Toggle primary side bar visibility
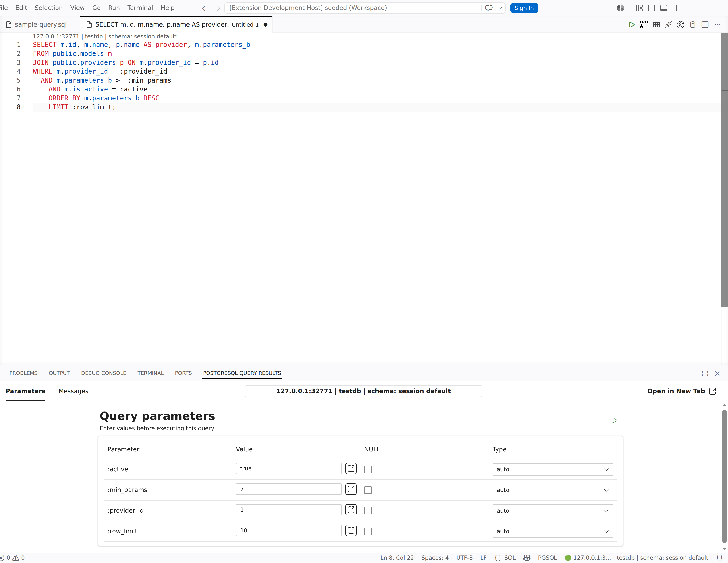 [652, 8]
